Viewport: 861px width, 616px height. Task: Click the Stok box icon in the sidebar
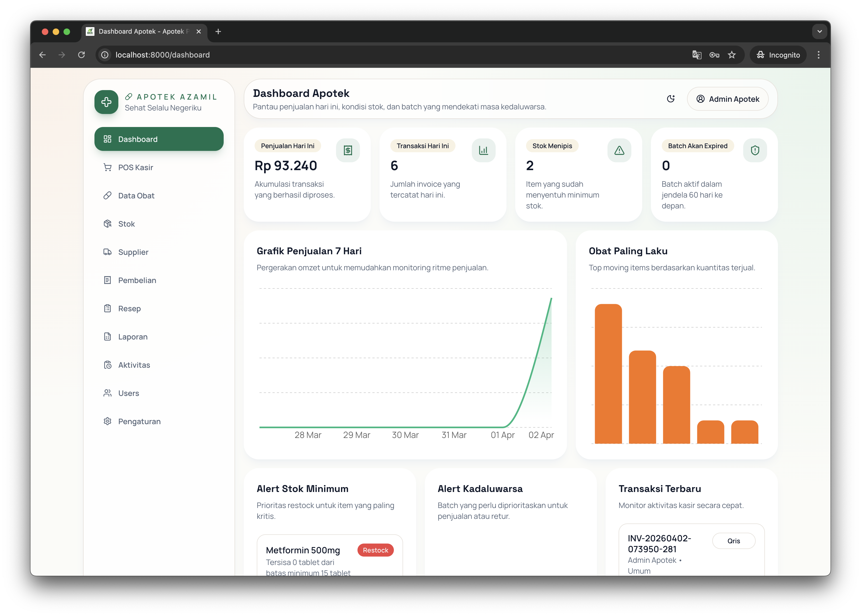(108, 224)
